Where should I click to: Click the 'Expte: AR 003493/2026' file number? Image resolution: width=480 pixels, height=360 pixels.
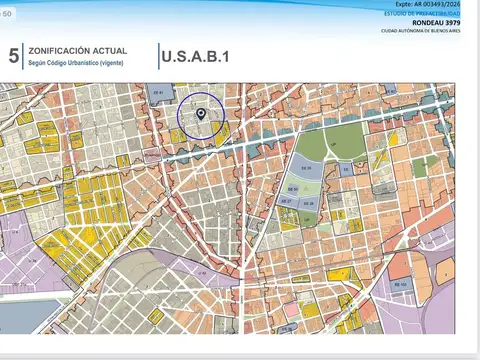tap(428, 4)
